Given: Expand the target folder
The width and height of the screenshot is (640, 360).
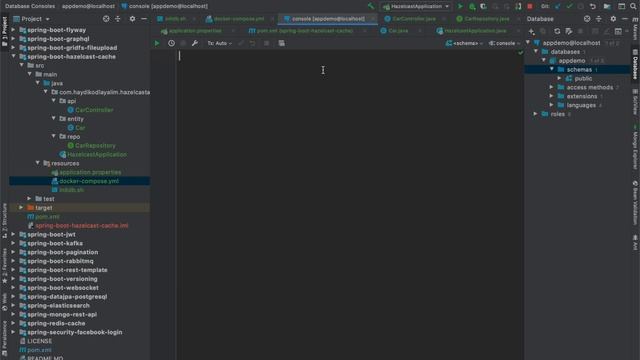Looking at the screenshot, I should click(21, 207).
